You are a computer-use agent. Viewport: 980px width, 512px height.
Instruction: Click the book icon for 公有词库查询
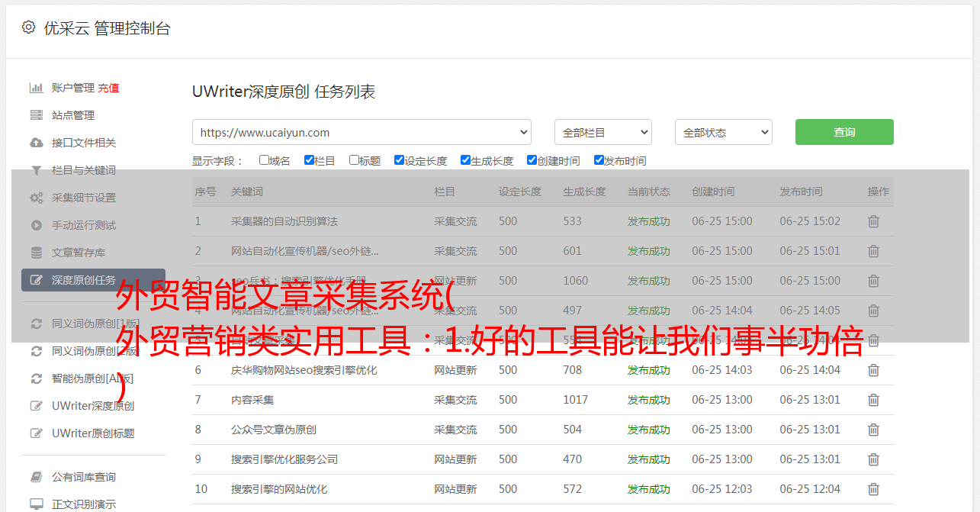click(x=36, y=477)
